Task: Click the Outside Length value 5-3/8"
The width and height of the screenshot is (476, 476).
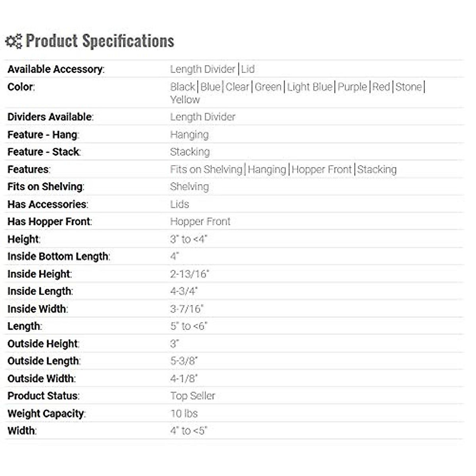Action: click(184, 361)
